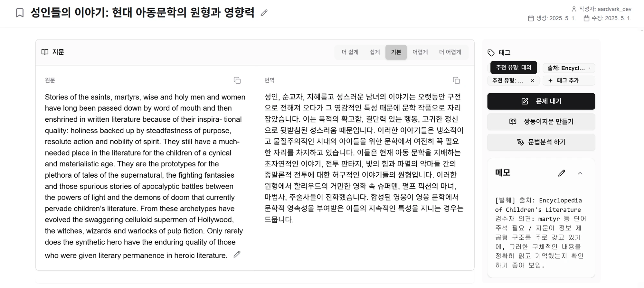
Task: Select the 더 어렵게 difficulty tab
Action: pos(450,52)
